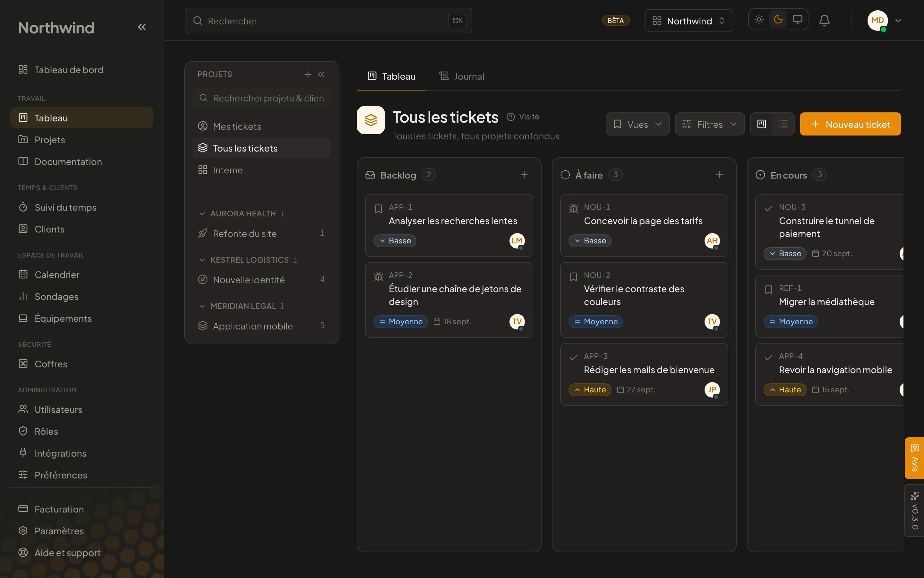The width and height of the screenshot is (924, 578).
Task: Collapse the Projets panel
Action: pos(321,74)
